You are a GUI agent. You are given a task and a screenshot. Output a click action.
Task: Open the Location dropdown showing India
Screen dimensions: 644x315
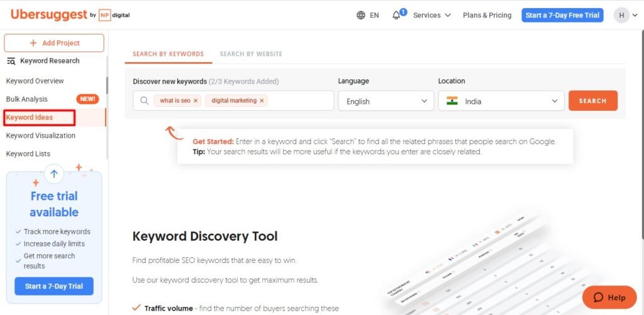(501, 101)
